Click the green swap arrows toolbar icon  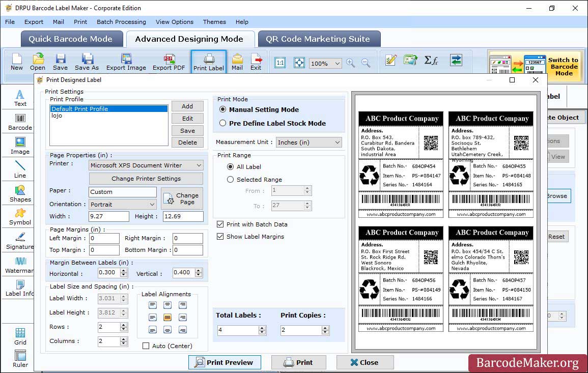click(x=456, y=60)
